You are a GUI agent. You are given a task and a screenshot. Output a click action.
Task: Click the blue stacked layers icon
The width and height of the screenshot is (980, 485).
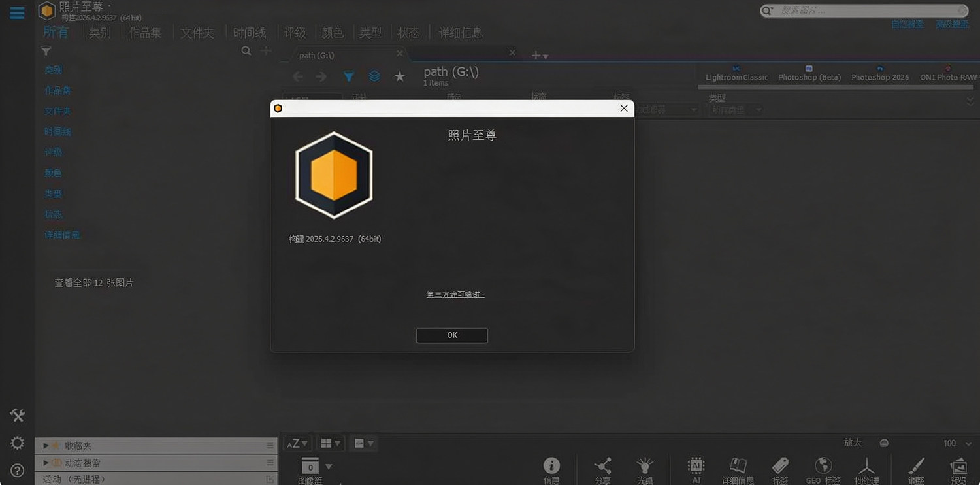click(374, 76)
